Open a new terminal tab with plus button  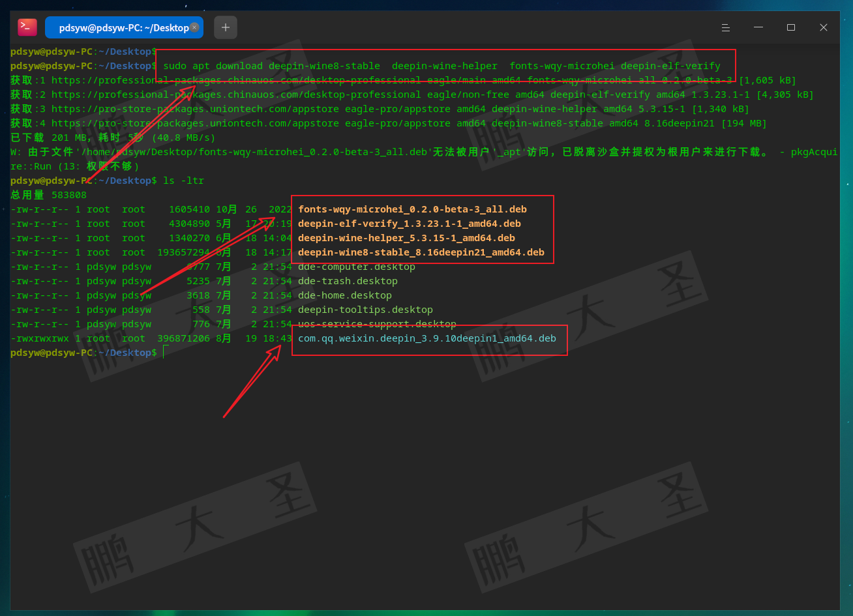click(226, 27)
